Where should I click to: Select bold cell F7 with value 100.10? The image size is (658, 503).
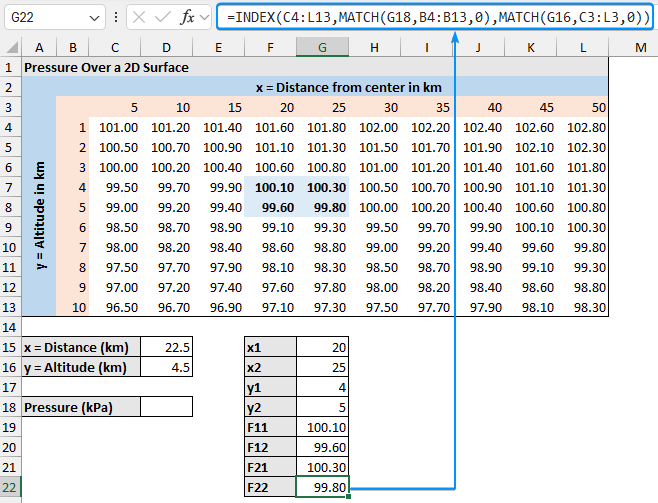tap(270, 187)
